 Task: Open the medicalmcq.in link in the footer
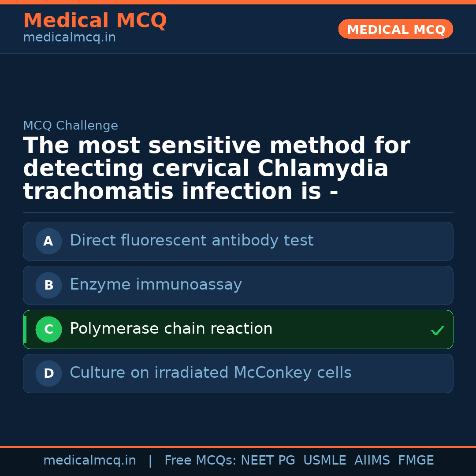[x=89, y=461]
